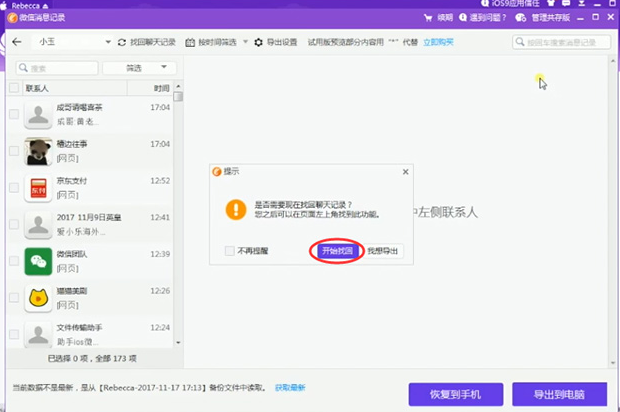Click the 恢复到手机 button
Screen dimensions: 620x412
[x=456, y=394]
